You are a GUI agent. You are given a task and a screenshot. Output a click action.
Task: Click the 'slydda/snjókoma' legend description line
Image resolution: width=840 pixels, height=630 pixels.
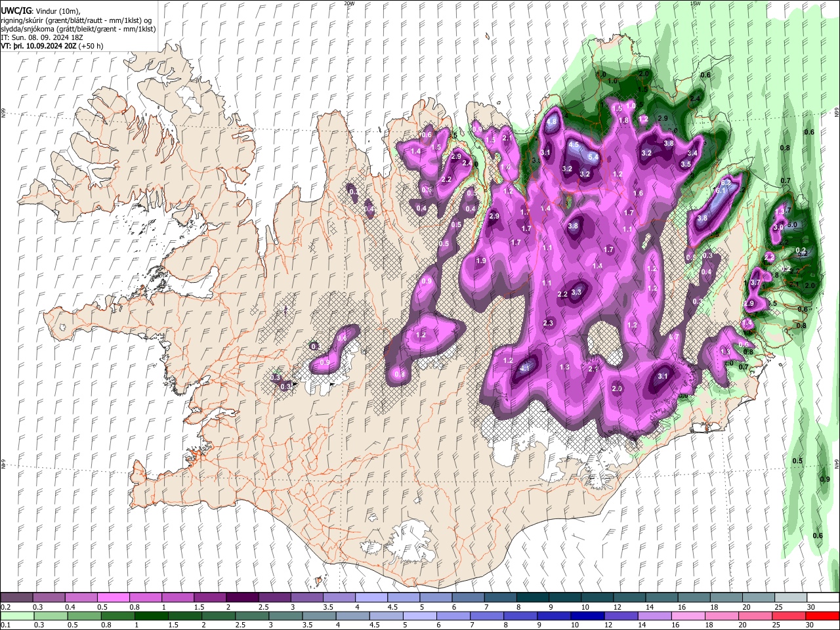pyautogui.click(x=78, y=29)
